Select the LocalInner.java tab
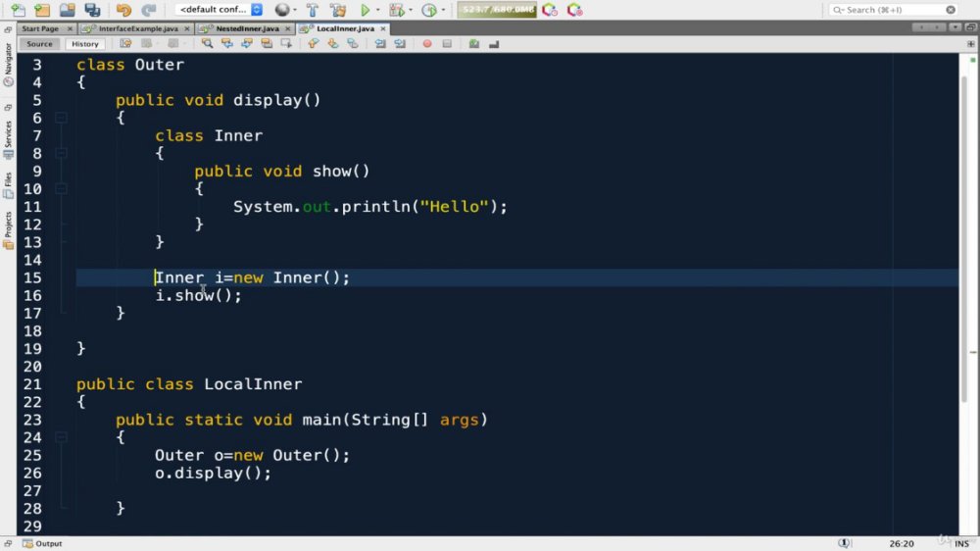Image resolution: width=980 pixels, height=551 pixels. [343, 28]
